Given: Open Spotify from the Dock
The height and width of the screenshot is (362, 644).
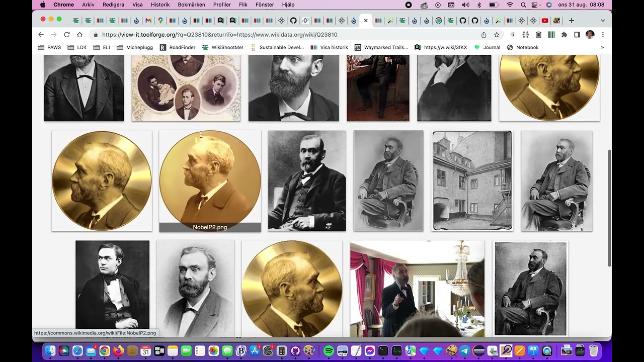Looking at the screenshot, I should point(329,351).
